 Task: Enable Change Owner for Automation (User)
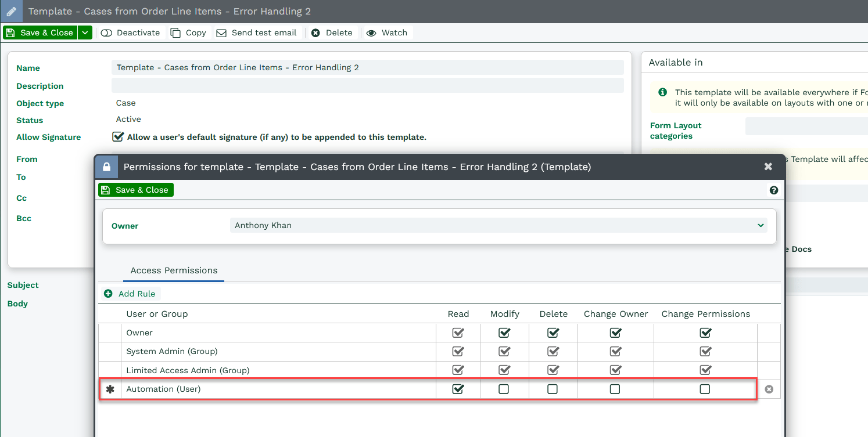coord(615,389)
